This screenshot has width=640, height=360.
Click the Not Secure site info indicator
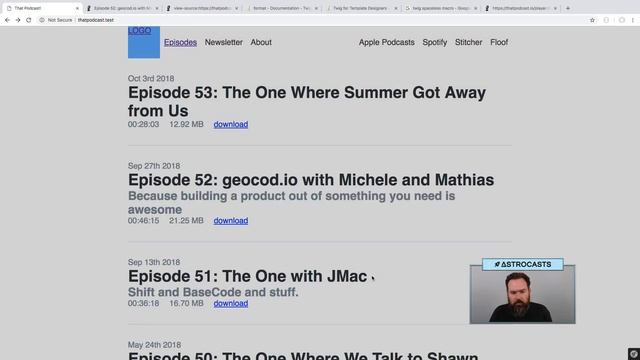[x=56, y=20]
